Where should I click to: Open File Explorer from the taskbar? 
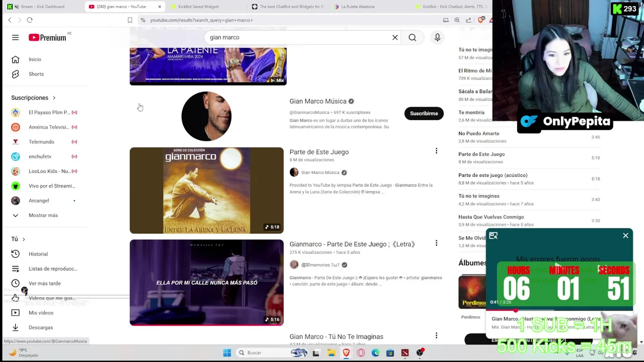pos(331,352)
